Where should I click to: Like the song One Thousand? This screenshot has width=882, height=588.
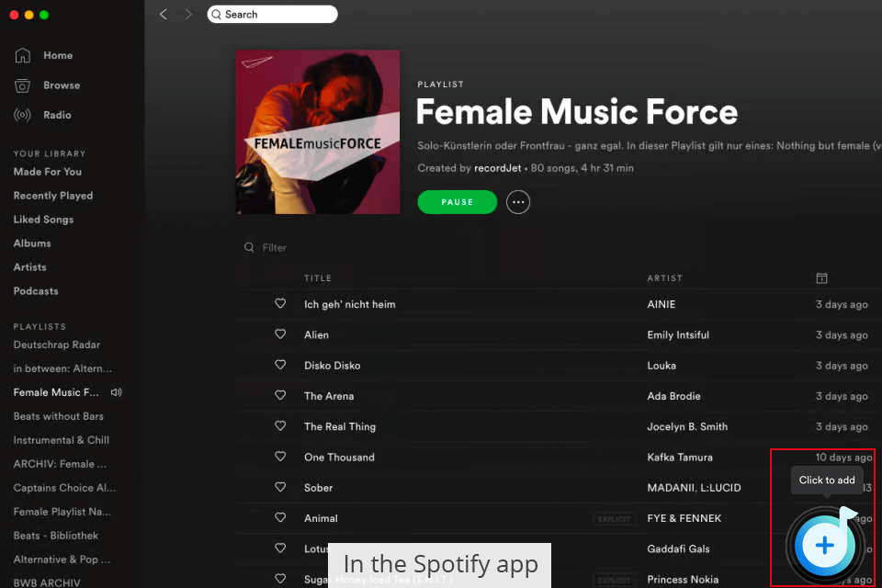tap(280, 457)
